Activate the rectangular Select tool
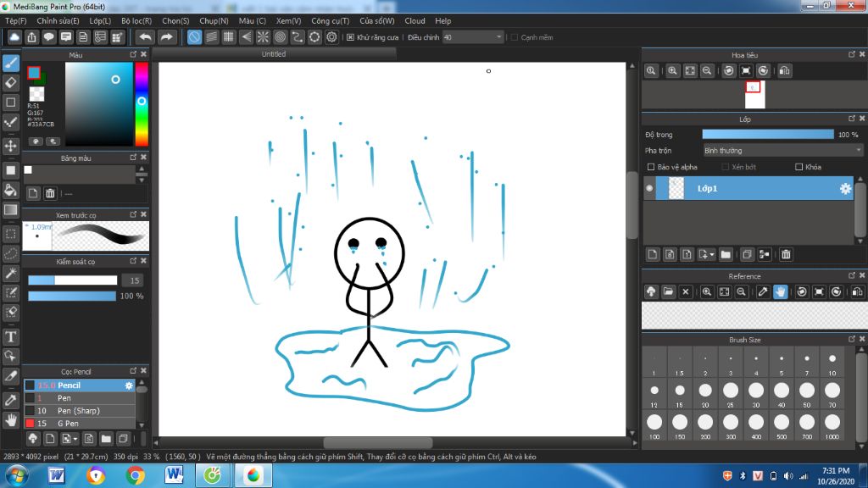The image size is (868, 488). click(11, 234)
